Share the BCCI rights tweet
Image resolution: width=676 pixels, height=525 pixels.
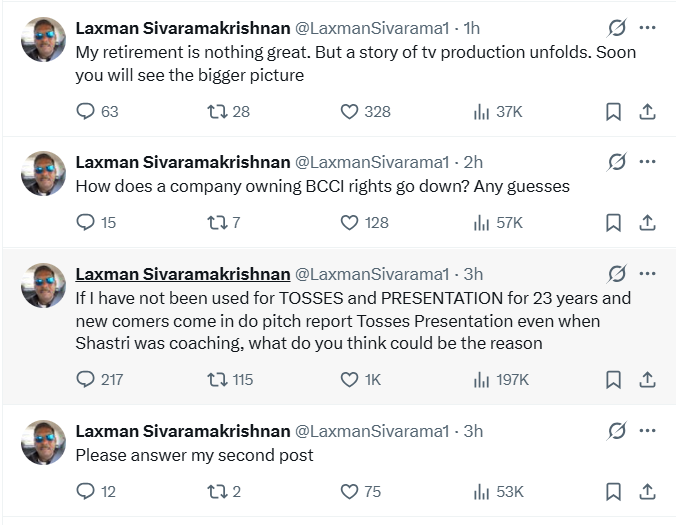[647, 222]
